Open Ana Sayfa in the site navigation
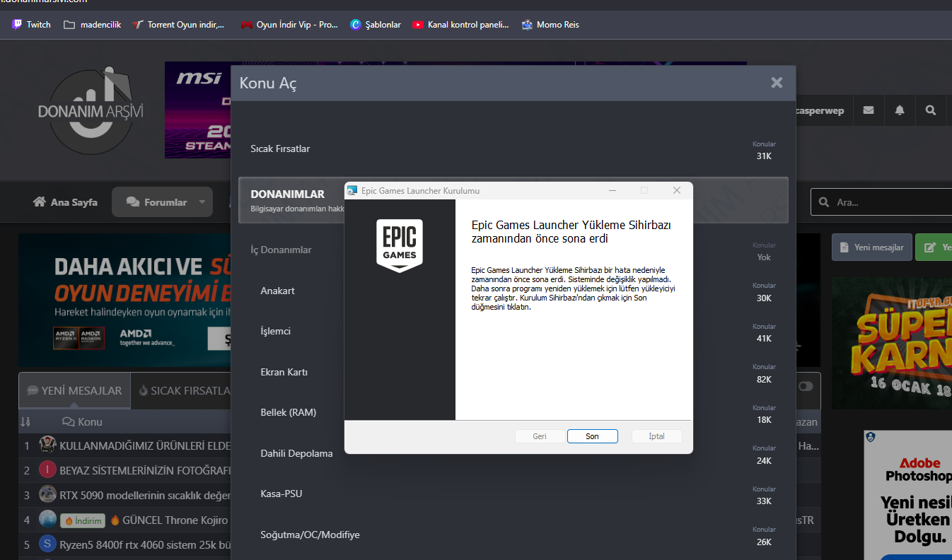The height and width of the screenshot is (560, 952). pyautogui.click(x=65, y=202)
